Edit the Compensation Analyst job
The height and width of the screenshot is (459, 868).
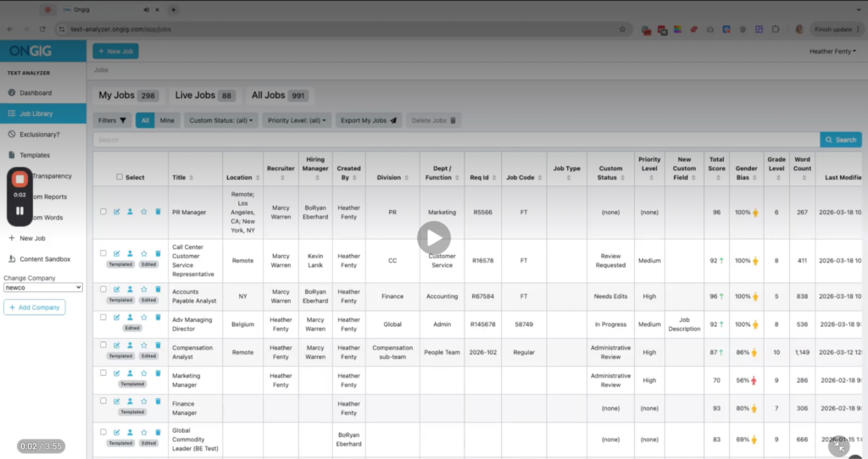pyautogui.click(x=116, y=346)
